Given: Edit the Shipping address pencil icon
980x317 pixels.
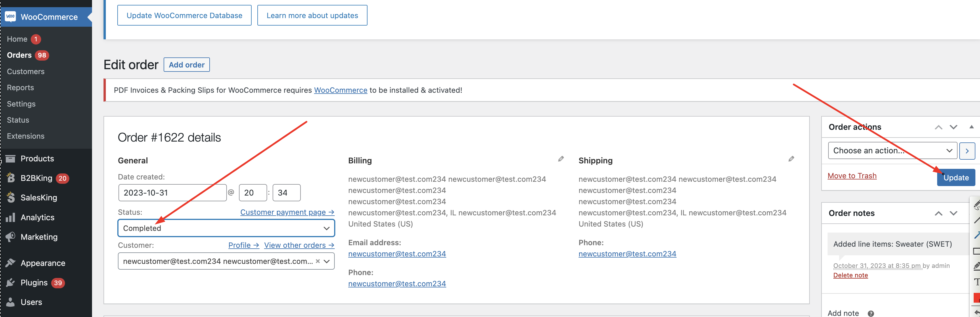Looking at the screenshot, I should pos(791,159).
